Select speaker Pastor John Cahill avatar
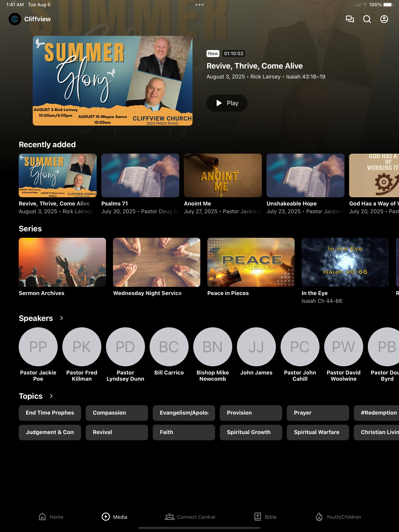This screenshot has width=399, height=532. coord(300,347)
